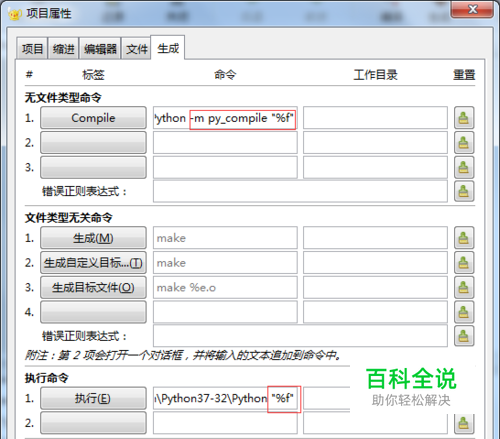This screenshot has width=500, height=439.
Task: Click empty label button for filetype row 2
Action: 93,143
